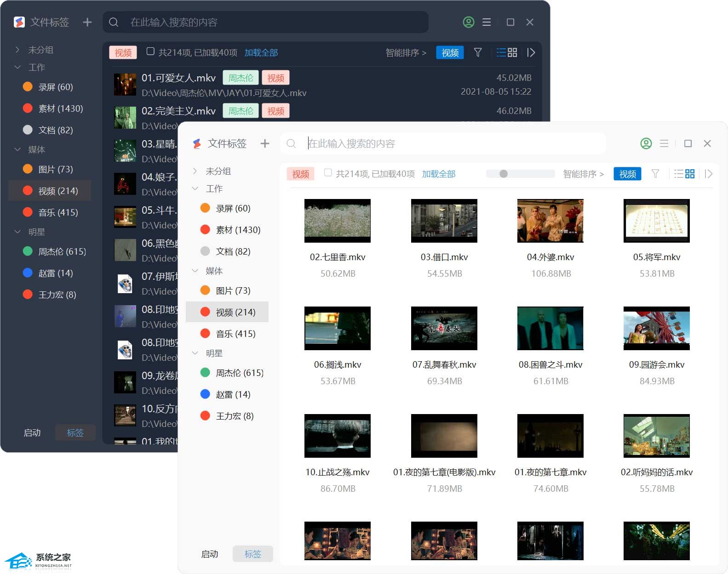
Task: Open 智能排序 sort dropdown in light window
Action: point(584,174)
